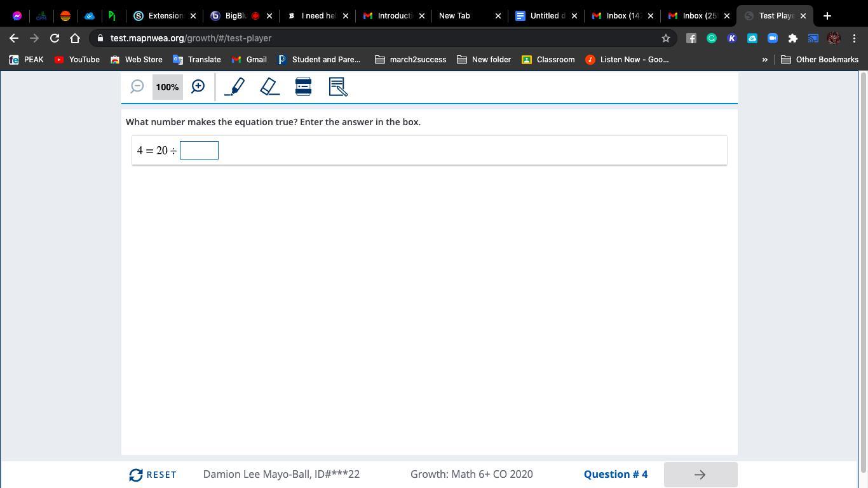
Task: Select the highlighter tool
Action: click(234, 86)
